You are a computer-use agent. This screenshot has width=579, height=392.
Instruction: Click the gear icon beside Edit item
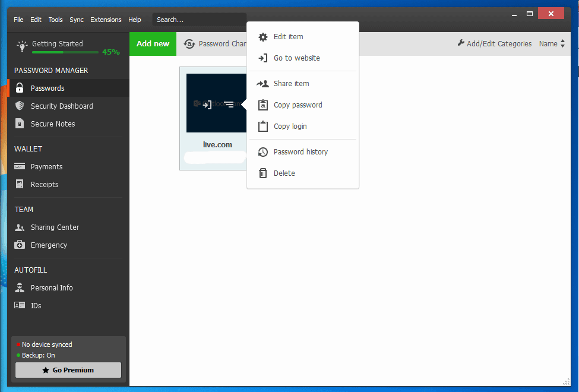(263, 37)
